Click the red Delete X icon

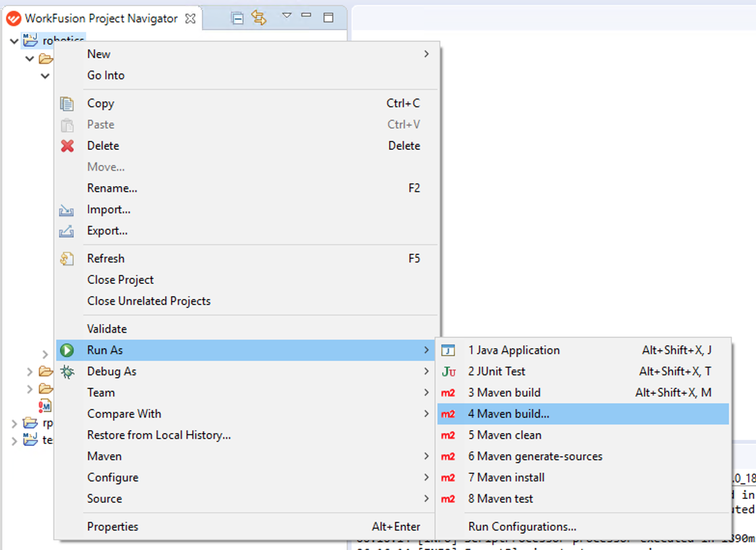coord(67,146)
